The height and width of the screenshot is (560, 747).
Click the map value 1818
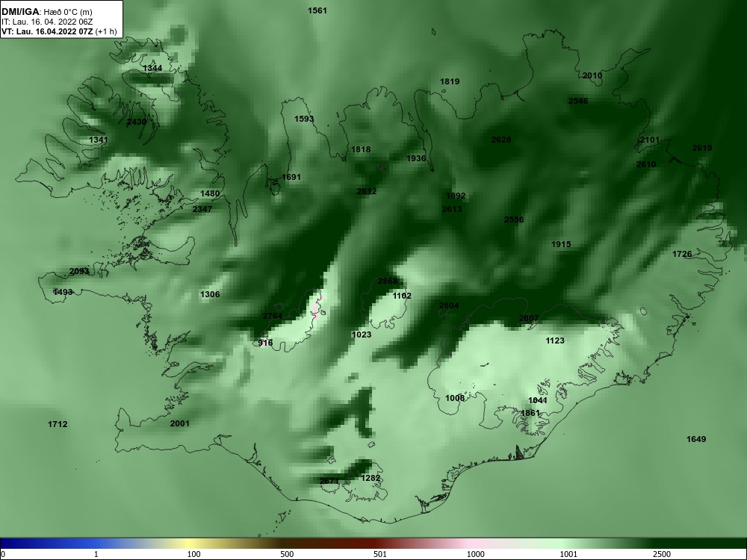pyautogui.click(x=361, y=149)
